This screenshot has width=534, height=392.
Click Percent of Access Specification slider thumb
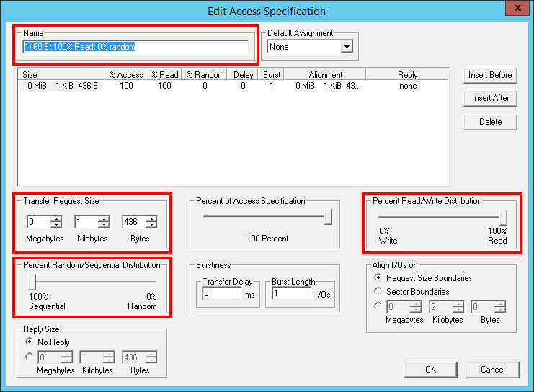(x=329, y=217)
